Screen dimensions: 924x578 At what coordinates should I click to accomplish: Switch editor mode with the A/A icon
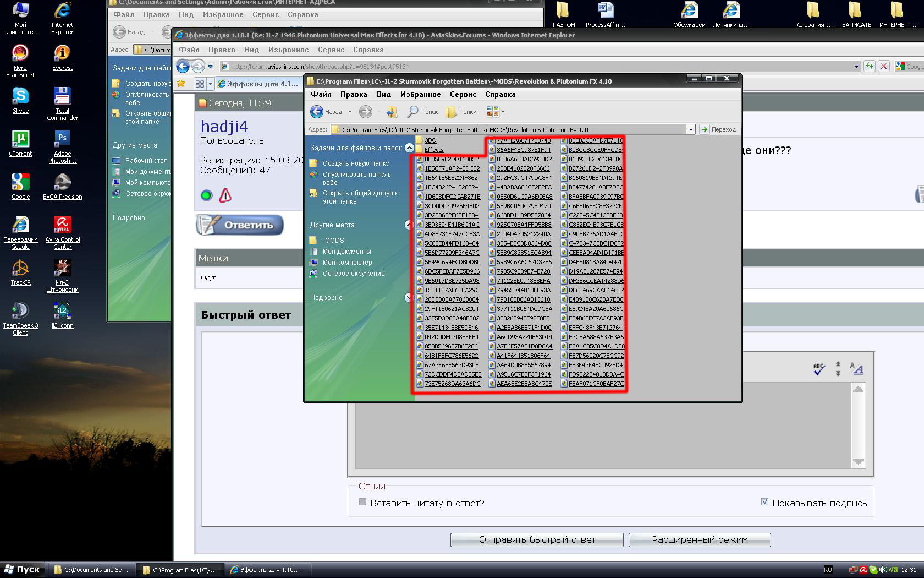tap(856, 369)
